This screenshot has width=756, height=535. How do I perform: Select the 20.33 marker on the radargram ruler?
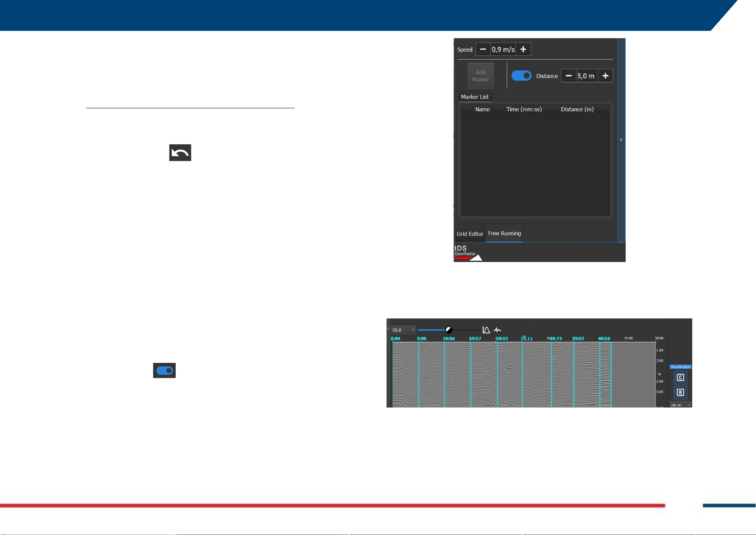pyautogui.click(x=502, y=339)
